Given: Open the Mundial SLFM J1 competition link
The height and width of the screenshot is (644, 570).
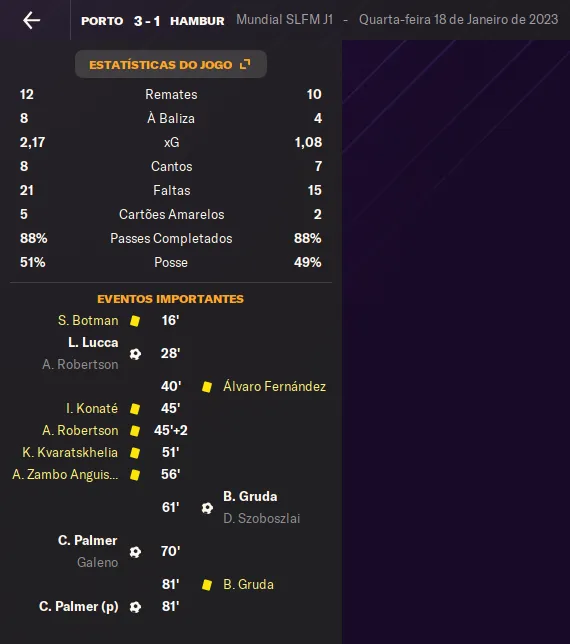Looking at the screenshot, I should coord(285,20).
